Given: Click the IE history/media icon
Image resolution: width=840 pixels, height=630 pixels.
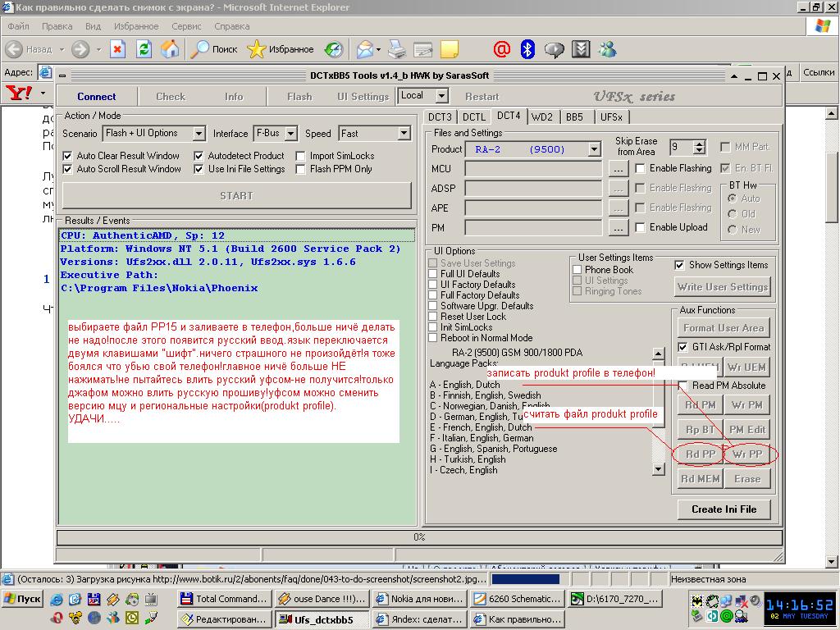Looking at the screenshot, I should 334,49.
